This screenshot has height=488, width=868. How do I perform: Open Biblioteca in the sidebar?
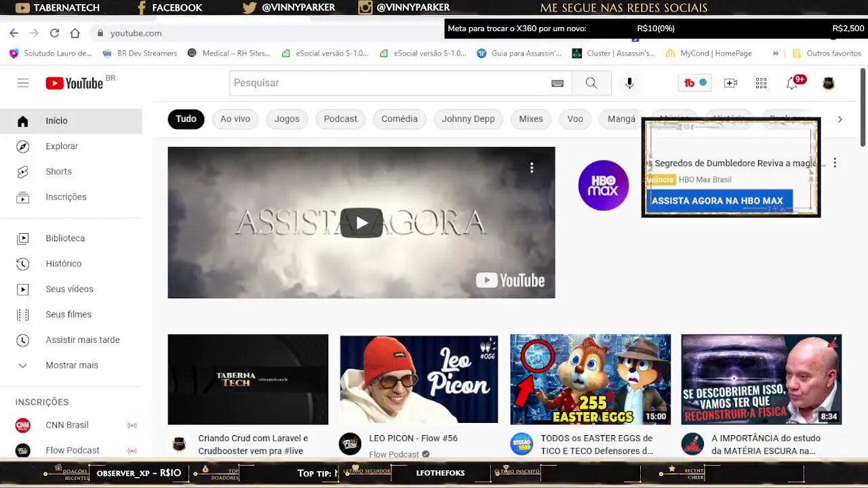(x=71, y=239)
